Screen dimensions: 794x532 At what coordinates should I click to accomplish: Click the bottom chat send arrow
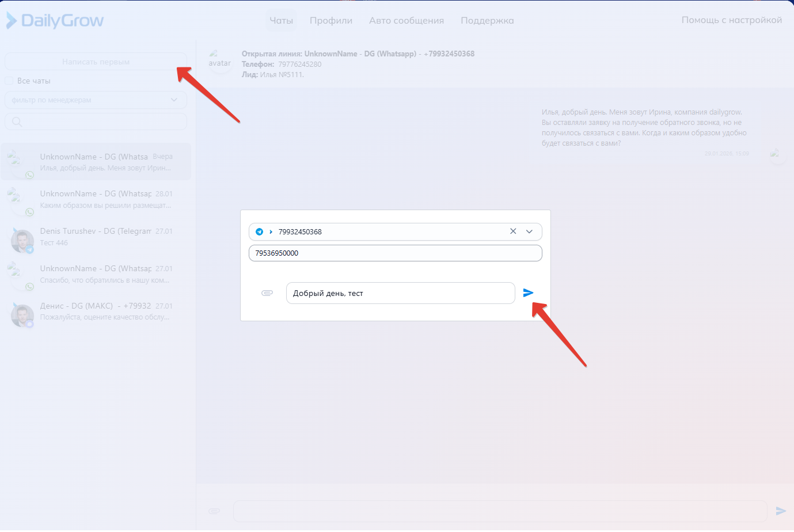click(x=781, y=511)
